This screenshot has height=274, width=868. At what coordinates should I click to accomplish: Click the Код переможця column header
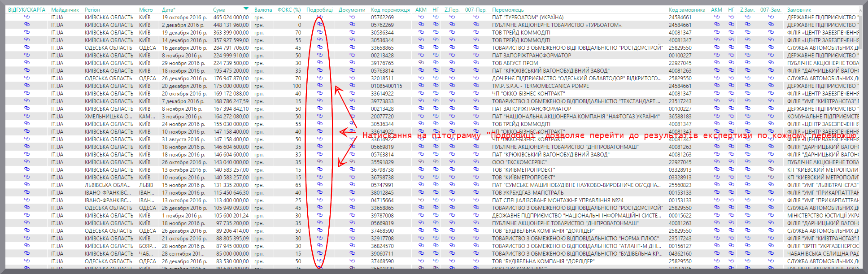click(x=390, y=9)
